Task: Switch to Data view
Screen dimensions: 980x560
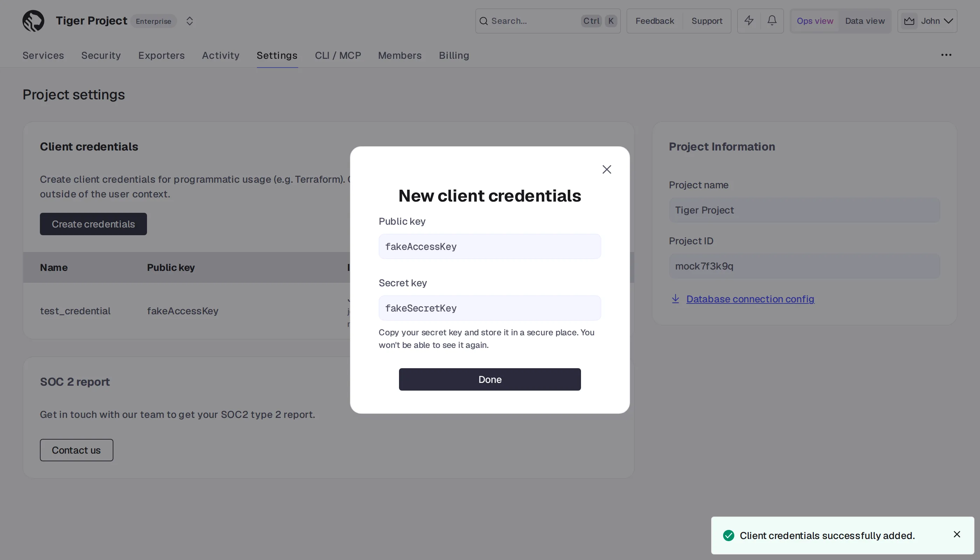Action: click(864, 21)
